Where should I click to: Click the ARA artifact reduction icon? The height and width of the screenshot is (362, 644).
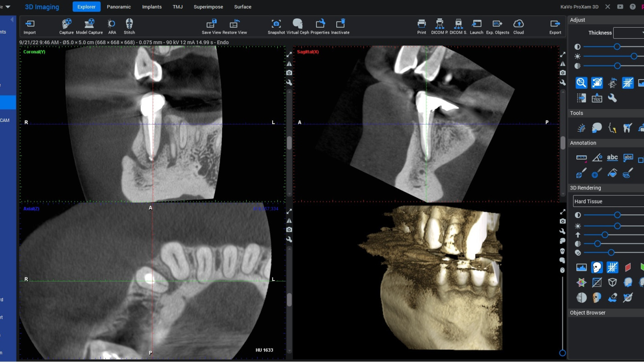(112, 26)
